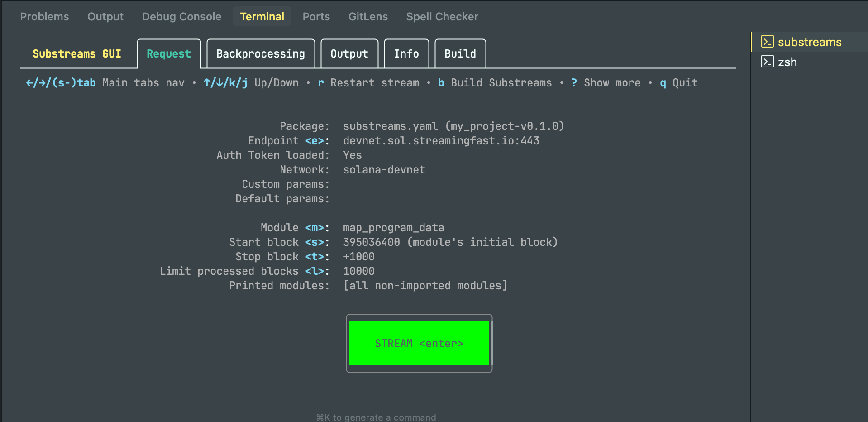Viewport: 868px width, 422px height.
Task: Click the stop block value +1000
Action: (x=359, y=257)
